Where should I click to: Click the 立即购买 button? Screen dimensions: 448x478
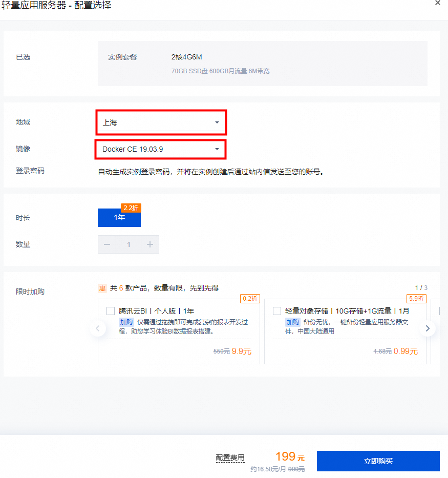pos(378,461)
